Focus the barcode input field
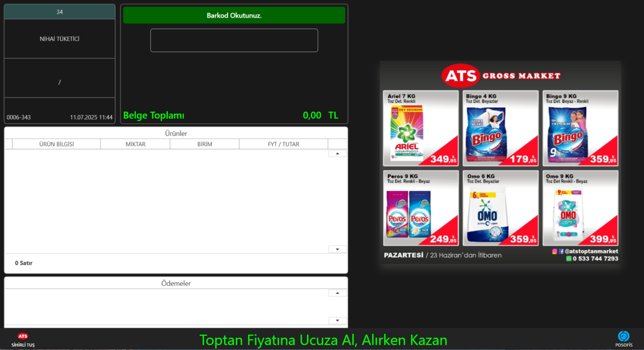The image size is (644, 350). click(x=234, y=40)
